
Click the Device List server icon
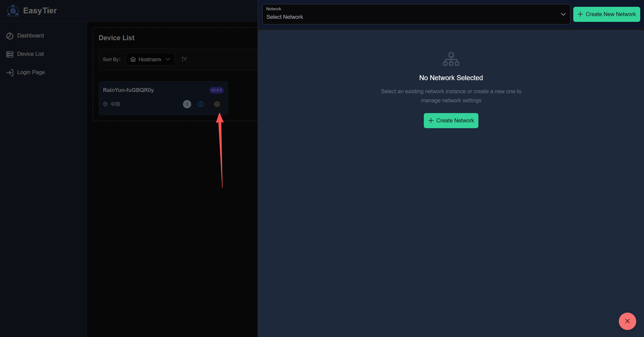click(x=10, y=54)
